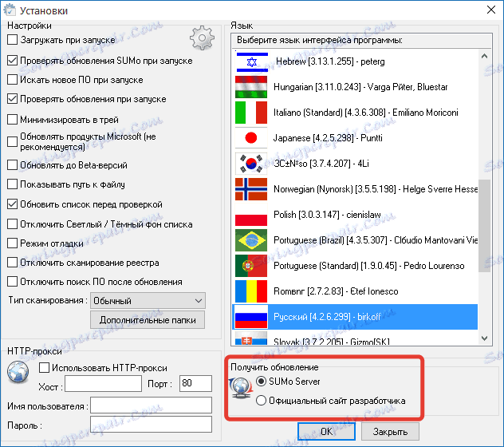The image size is (504, 447).
Task: Select Официальный сайт разработчика radio button
Action: pos(261,401)
